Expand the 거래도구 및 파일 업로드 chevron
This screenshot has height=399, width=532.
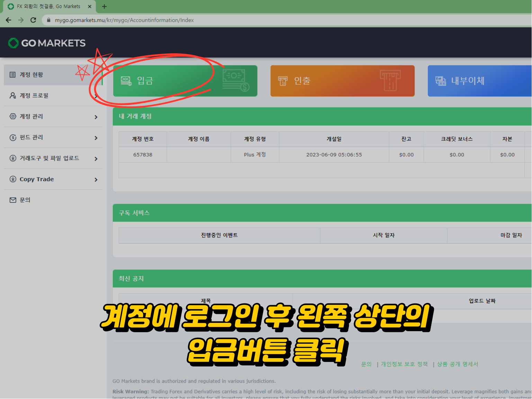pos(96,159)
